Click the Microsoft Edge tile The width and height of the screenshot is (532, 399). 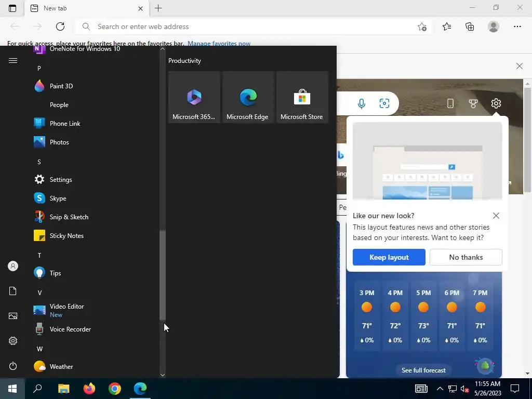[x=248, y=97]
